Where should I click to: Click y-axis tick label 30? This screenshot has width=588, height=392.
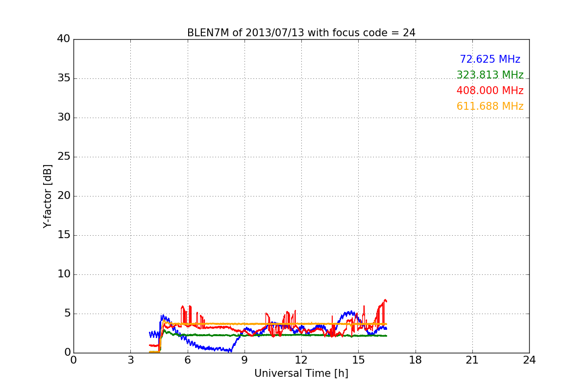coord(64,118)
